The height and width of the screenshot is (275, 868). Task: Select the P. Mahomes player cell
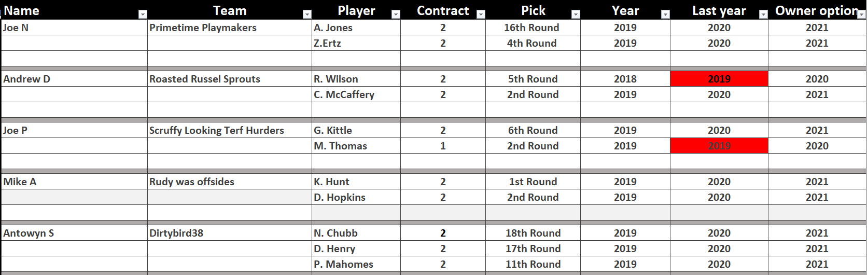(356, 264)
